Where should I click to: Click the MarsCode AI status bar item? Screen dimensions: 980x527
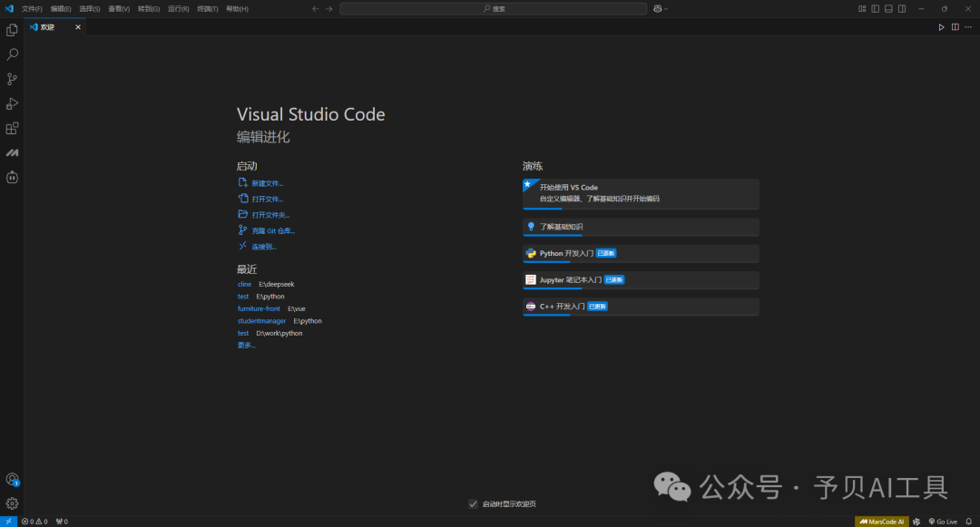tap(881, 522)
